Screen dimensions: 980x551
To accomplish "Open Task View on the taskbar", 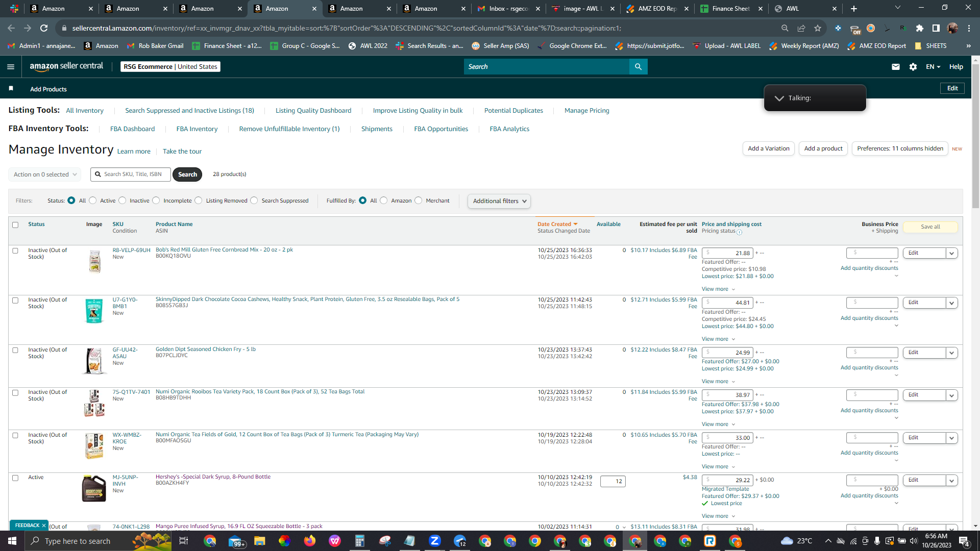I will click(184, 541).
